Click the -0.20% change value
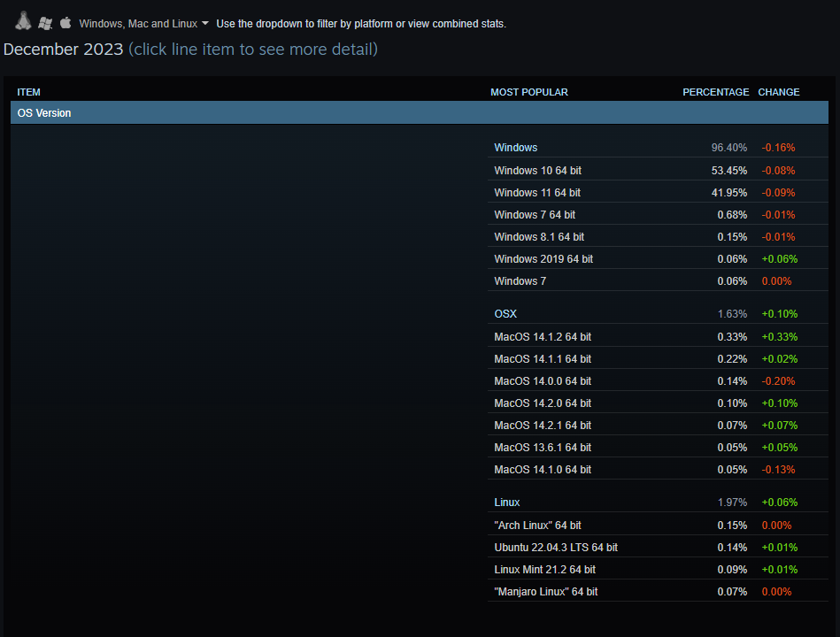Viewport: 840px width, 637px height. 778,381
